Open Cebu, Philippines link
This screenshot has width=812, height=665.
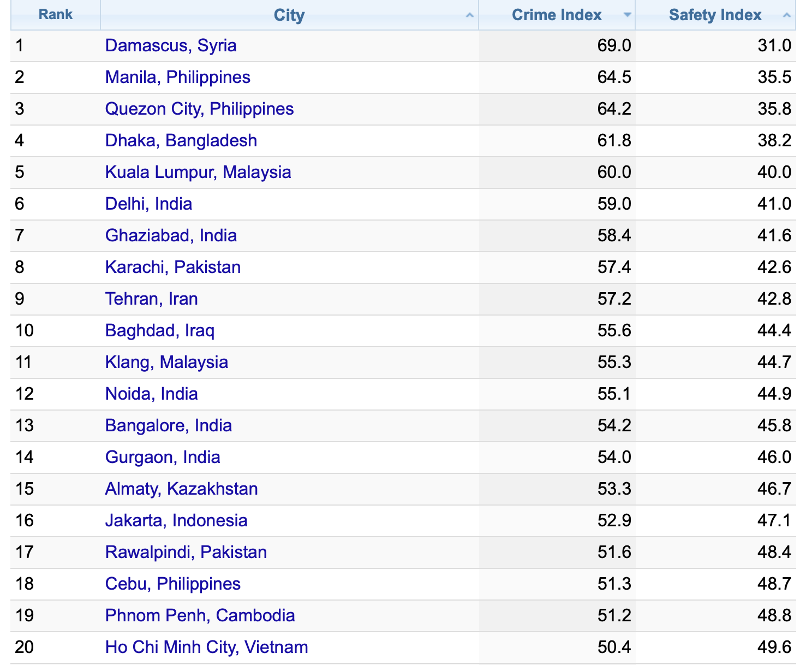point(173,584)
